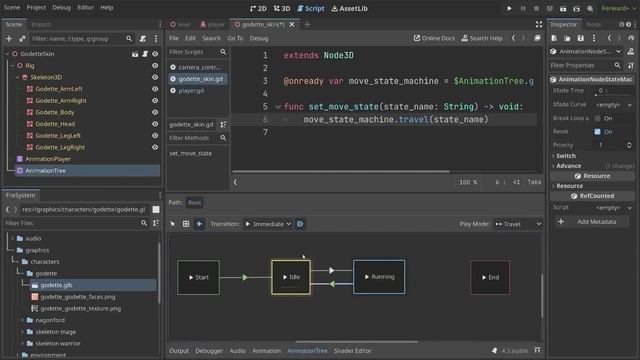Open the Scene menu
Viewport: 640px width, 360px height.
coord(11,7)
